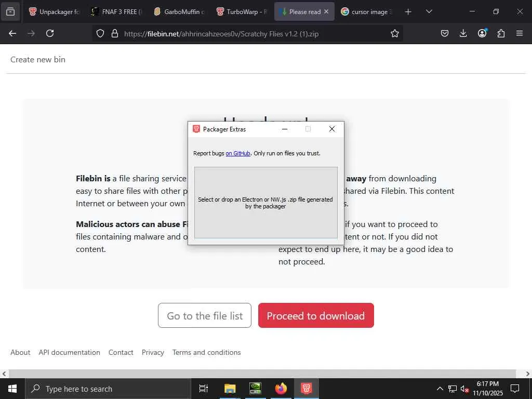Open the Firefox downloads panel
Screen dimensions: 532x399
click(x=463, y=33)
